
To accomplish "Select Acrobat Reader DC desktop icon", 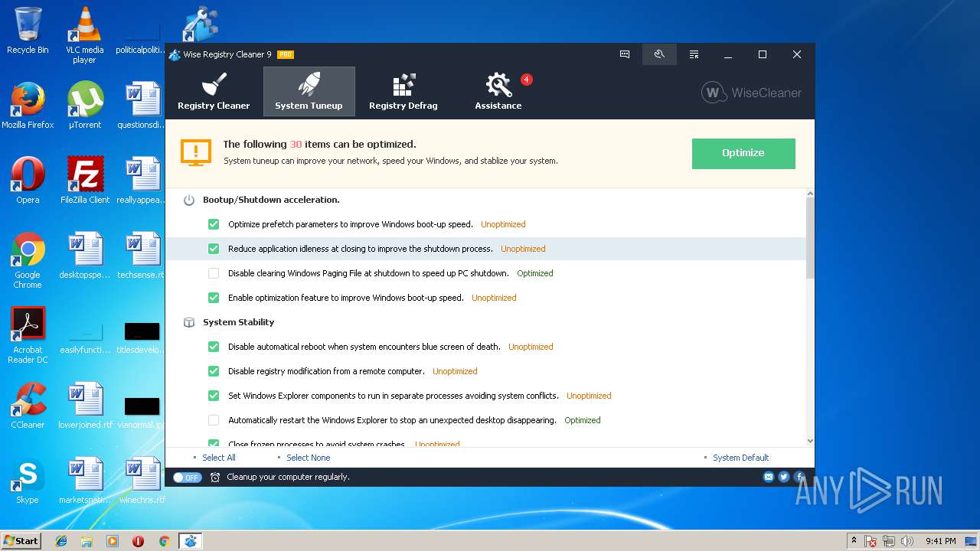I will (28, 335).
